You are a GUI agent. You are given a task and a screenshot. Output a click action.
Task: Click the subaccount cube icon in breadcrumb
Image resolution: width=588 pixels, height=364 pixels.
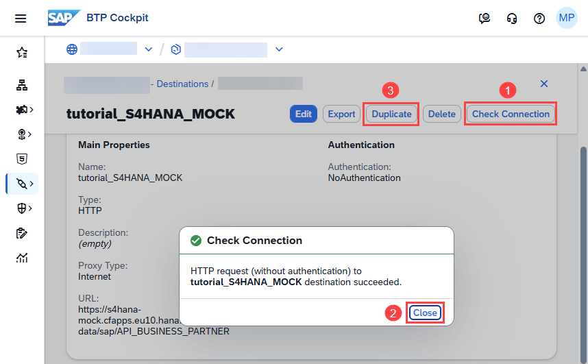pyautogui.click(x=176, y=49)
